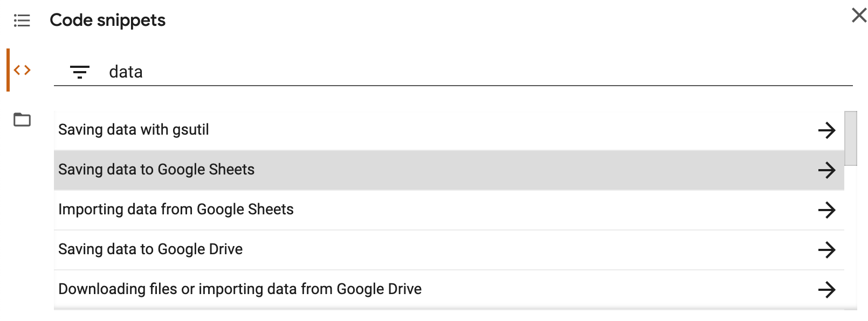Open the table of contents panel
The width and height of the screenshot is (868, 321).
(x=22, y=19)
